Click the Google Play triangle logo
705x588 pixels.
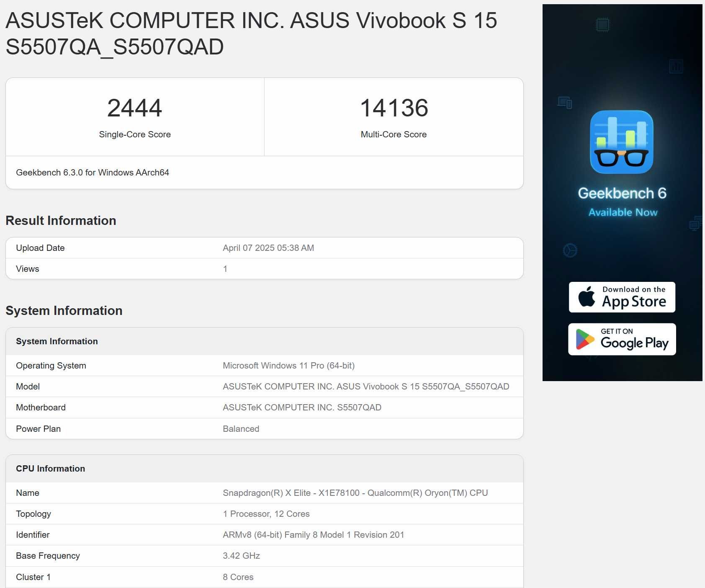coord(585,339)
